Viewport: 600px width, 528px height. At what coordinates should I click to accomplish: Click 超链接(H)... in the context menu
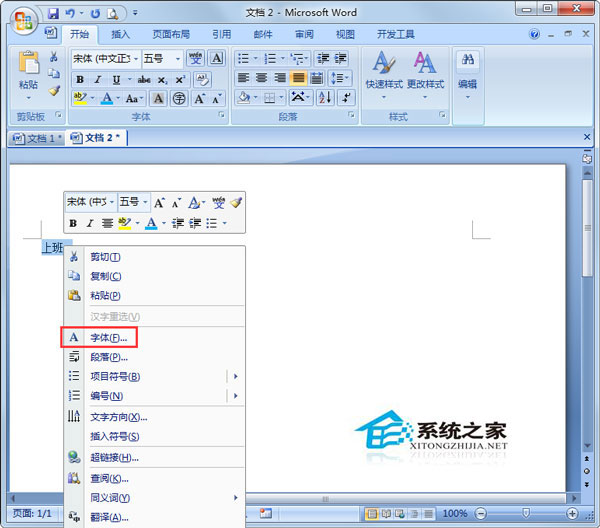[114, 457]
